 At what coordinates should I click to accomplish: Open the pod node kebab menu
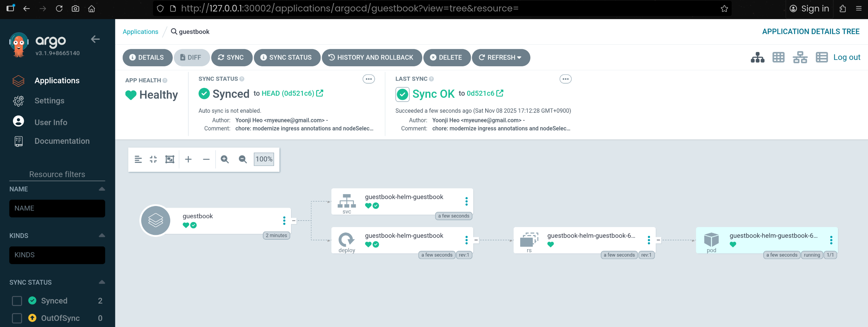point(831,240)
